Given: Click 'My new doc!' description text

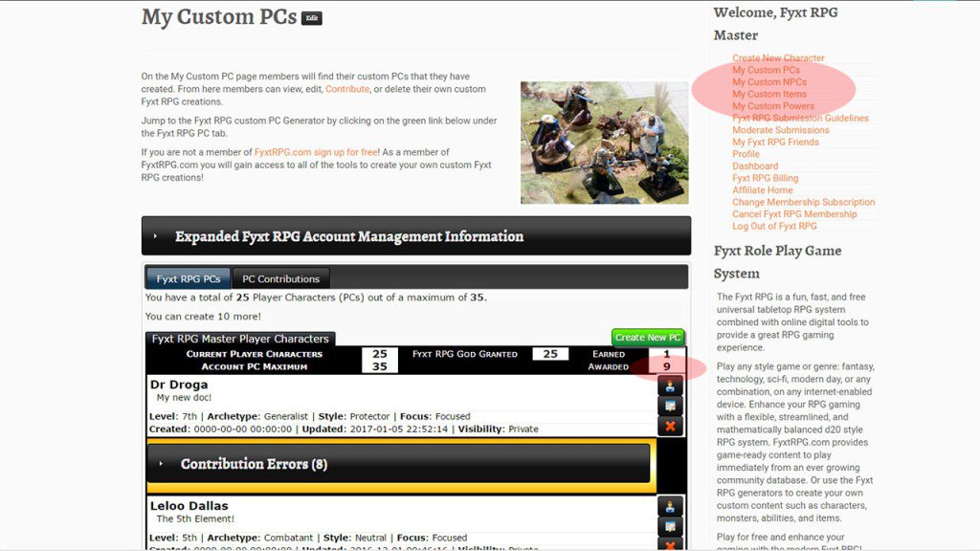Looking at the screenshot, I should point(184,397).
